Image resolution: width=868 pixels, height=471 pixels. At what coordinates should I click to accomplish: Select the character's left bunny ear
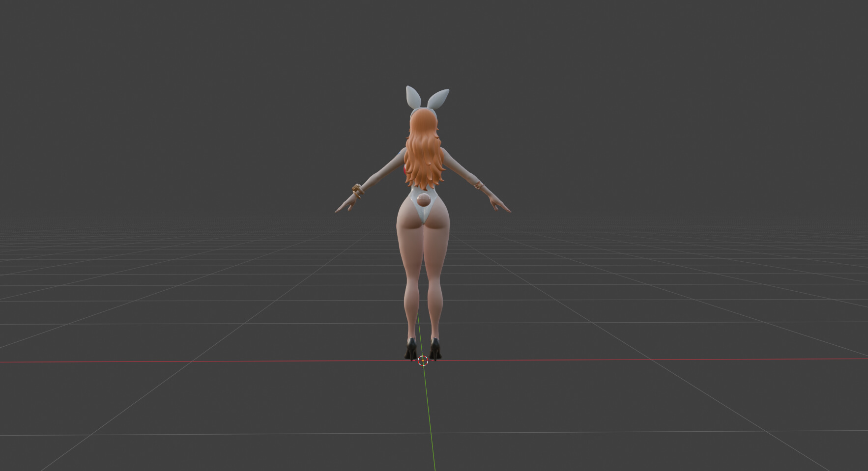pos(413,97)
